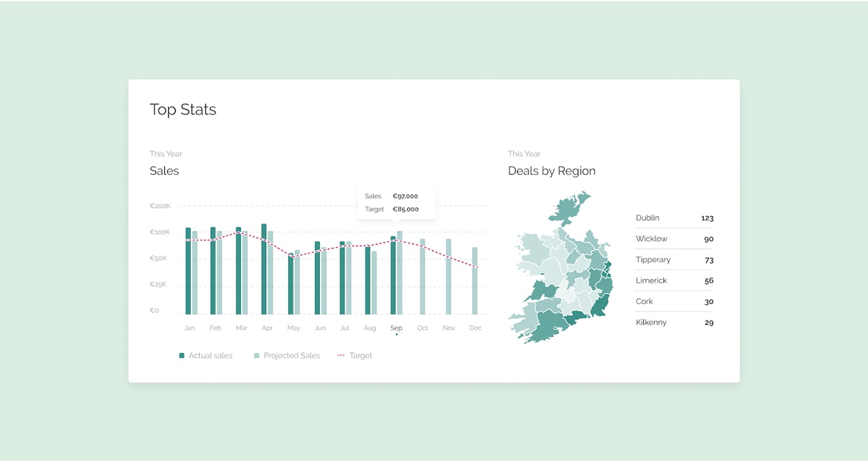Click the Oct month label
The height and width of the screenshot is (462, 868).
423,328
